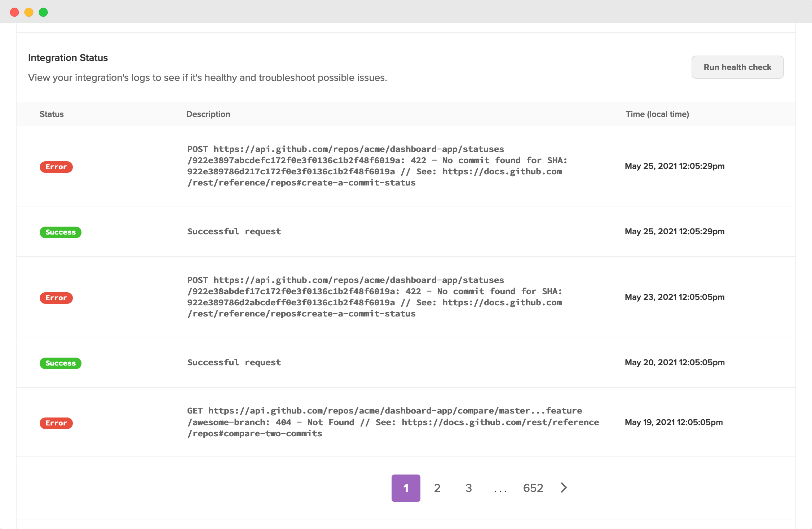Click the green macOS zoom window button
812x529 pixels.
(43, 12)
